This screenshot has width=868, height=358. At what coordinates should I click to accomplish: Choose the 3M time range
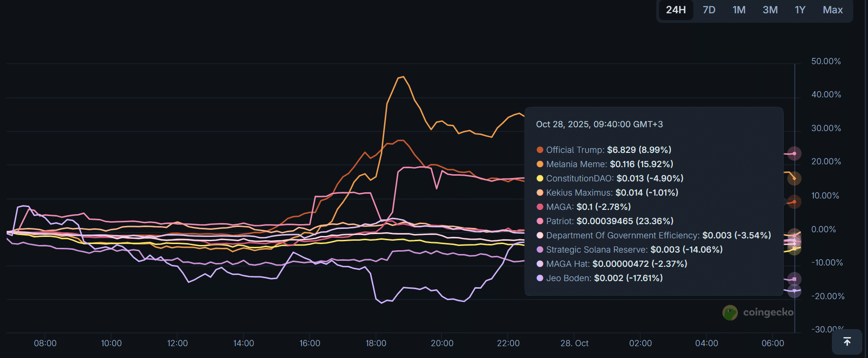point(770,10)
